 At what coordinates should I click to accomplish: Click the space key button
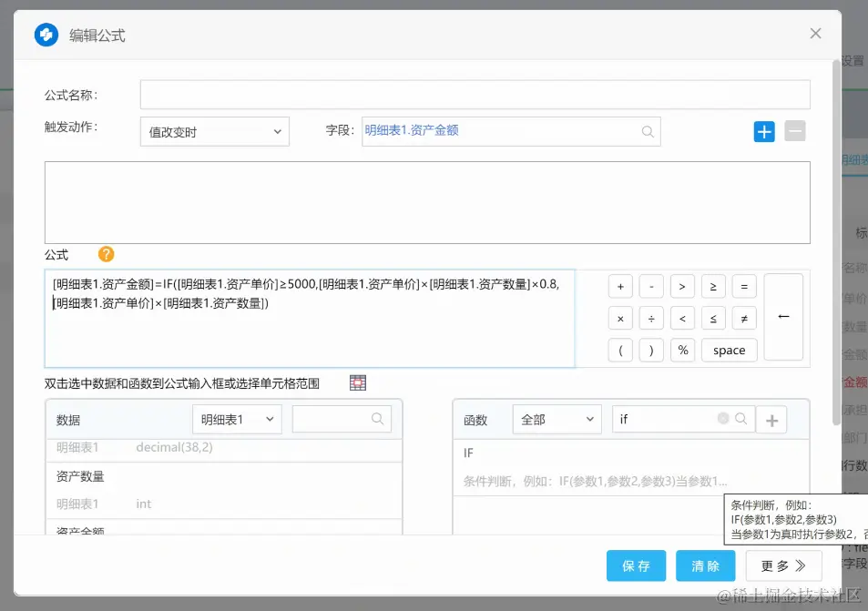click(729, 351)
